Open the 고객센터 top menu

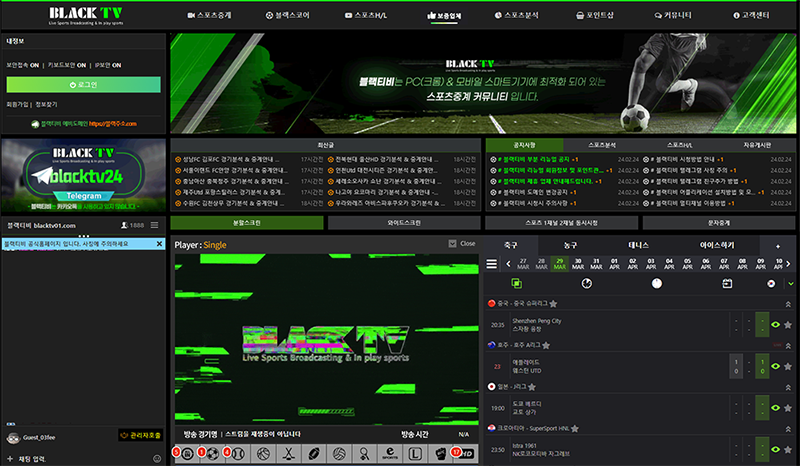point(751,15)
